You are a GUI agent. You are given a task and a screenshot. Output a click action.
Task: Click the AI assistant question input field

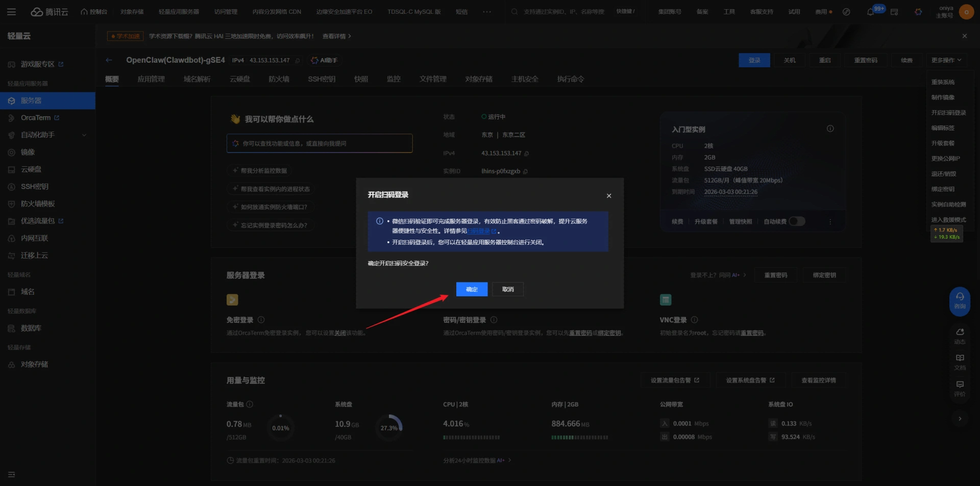tap(320, 143)
